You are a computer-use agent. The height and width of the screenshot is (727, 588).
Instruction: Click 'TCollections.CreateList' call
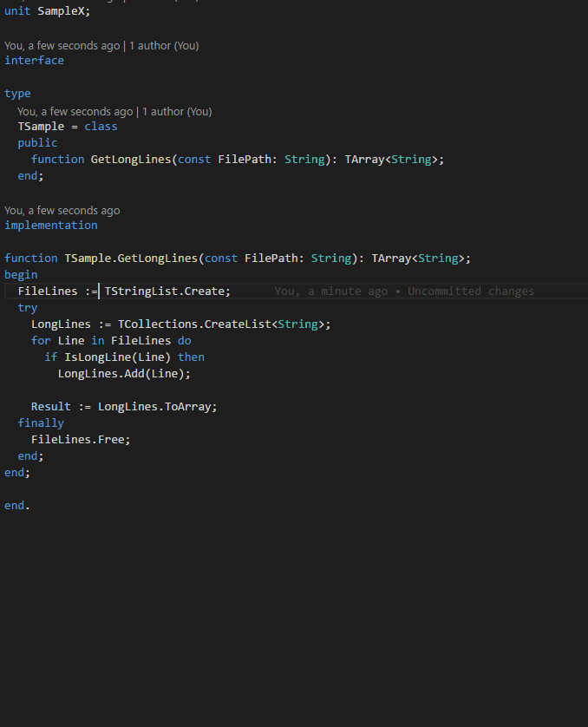pos(194,324)
